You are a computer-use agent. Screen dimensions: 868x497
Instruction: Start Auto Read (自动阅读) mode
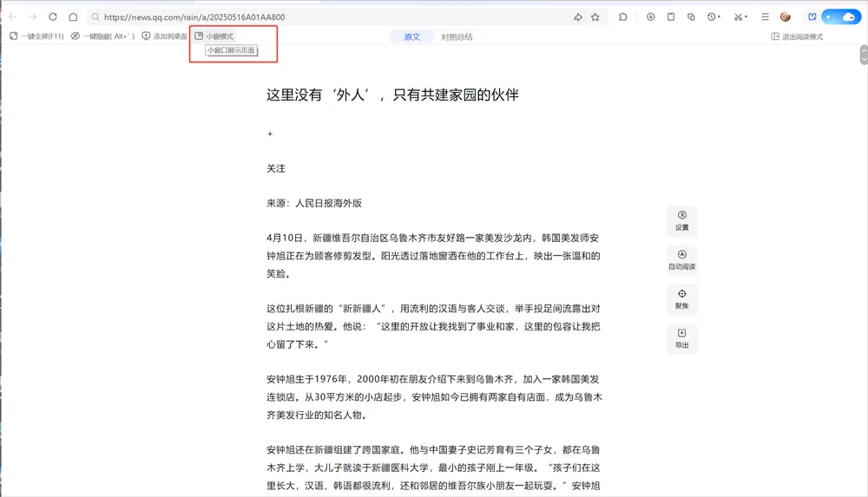click(682, 260)
